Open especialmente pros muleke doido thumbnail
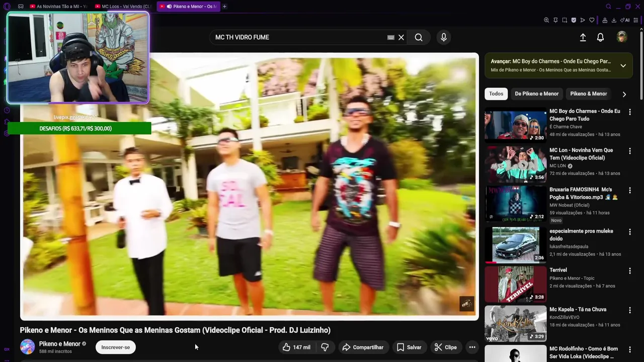 coord(515,244)
